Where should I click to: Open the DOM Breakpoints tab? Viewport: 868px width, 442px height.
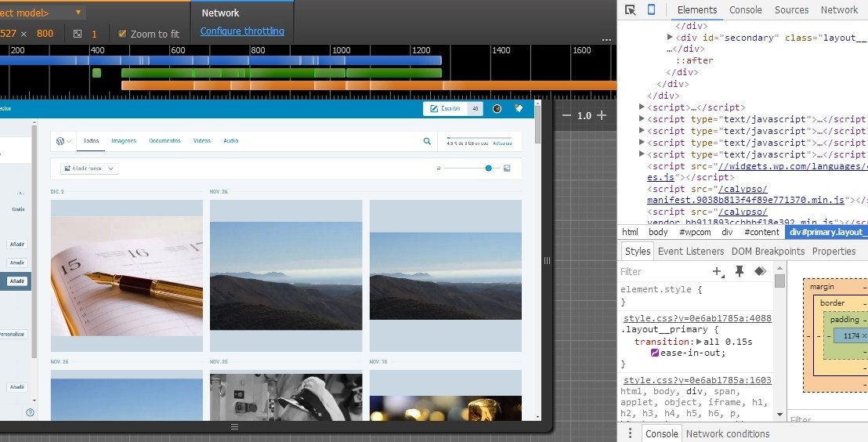tap(769, 251)
